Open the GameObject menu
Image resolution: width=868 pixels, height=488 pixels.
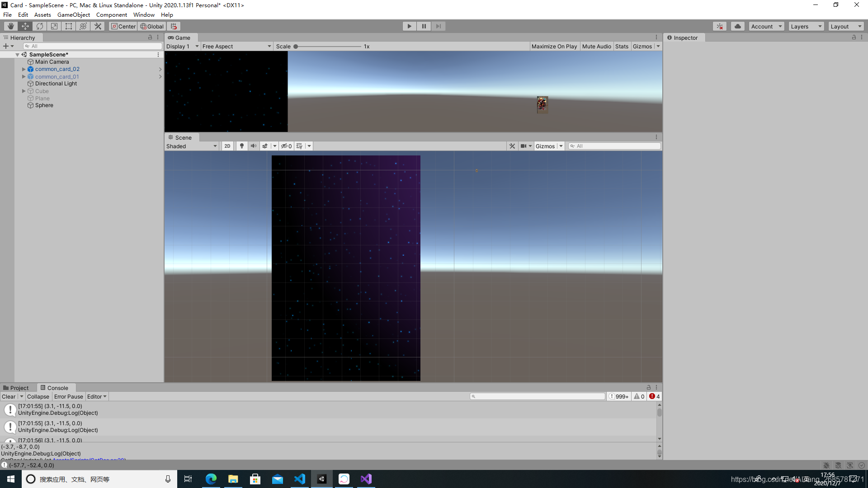[x=73, y=14]
